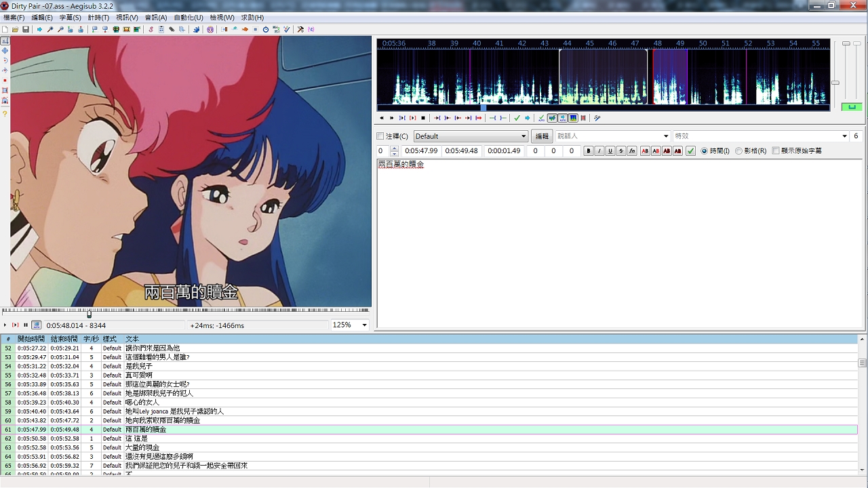Screen dimensions: 868x488
Task: Click subtitle text edit box 兩百萬的贖金
Action: coord(619,244)
